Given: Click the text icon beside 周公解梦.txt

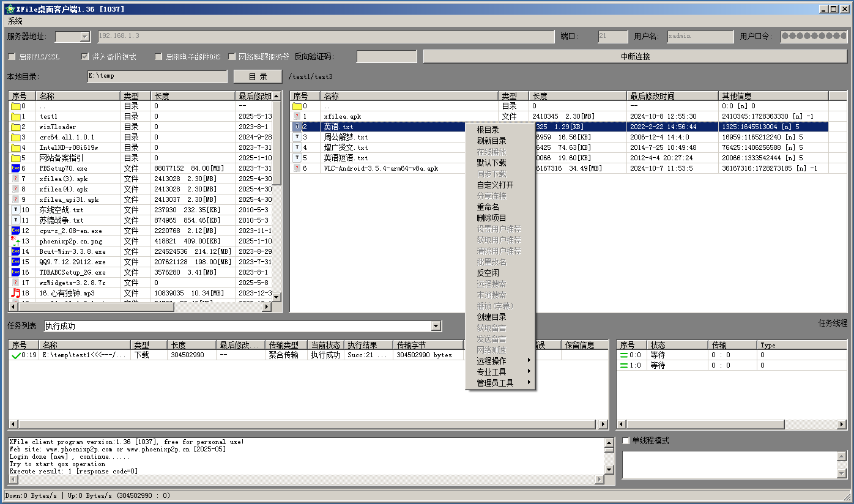Looking at the screenshot, I should point(297,137).
